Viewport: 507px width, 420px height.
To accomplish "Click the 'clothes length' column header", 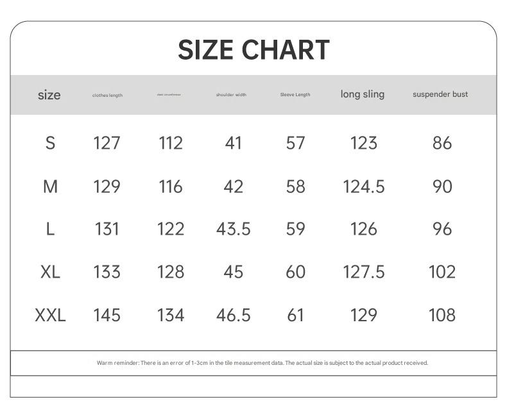I will 107,96.
